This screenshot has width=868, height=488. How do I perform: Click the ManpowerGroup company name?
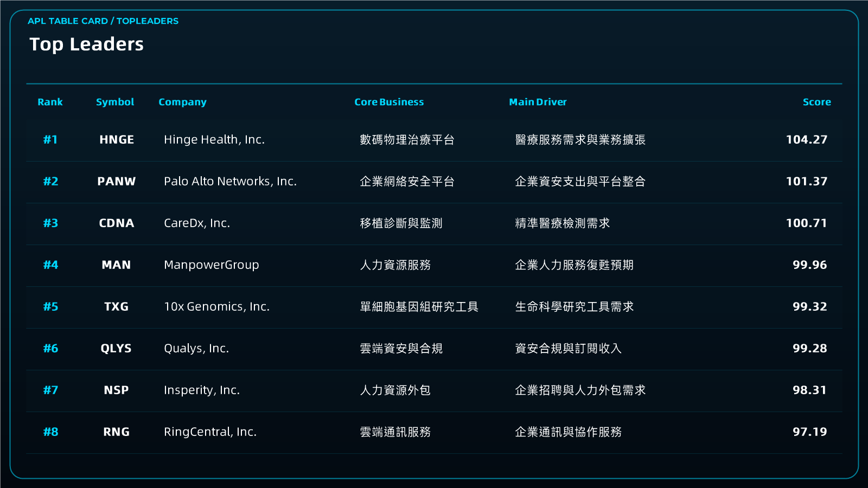coord(212,265)
